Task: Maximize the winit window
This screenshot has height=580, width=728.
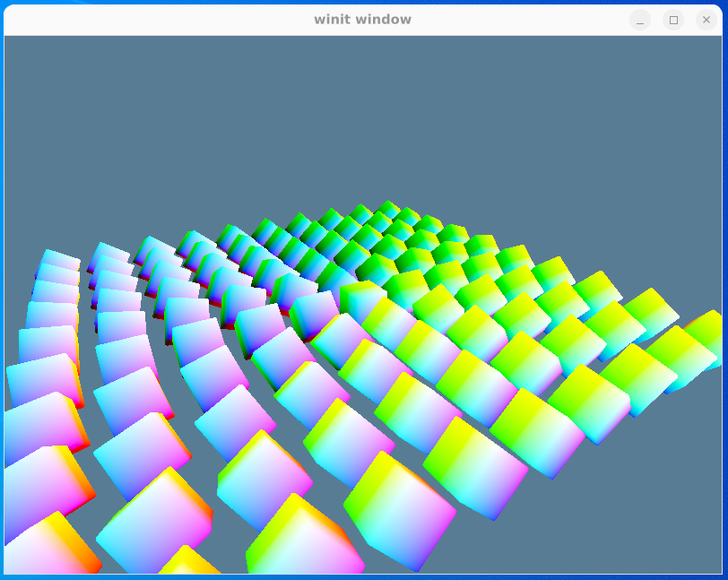Action: [x=673, y=20]
